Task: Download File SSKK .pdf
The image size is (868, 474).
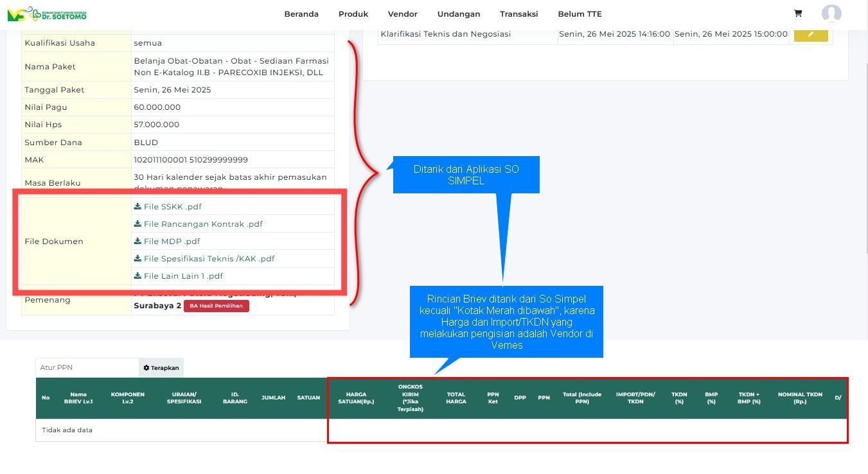Action: click(x=168, y=207)
